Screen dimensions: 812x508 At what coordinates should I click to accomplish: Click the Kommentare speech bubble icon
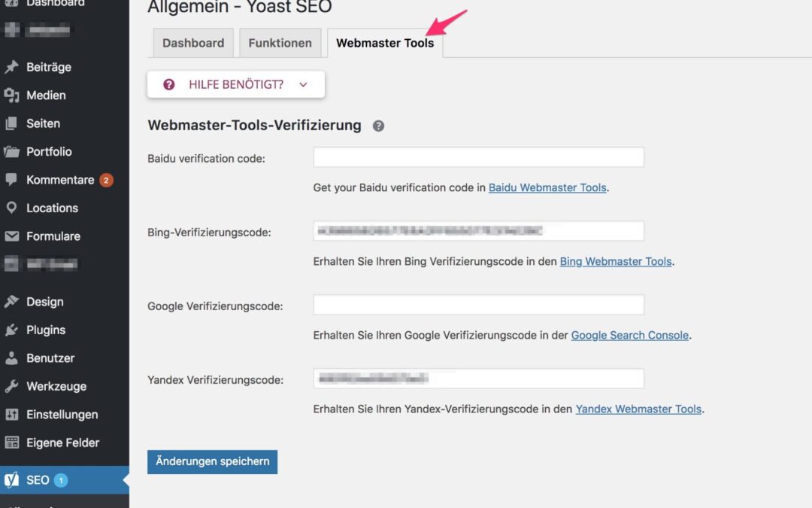click(11, 180)
